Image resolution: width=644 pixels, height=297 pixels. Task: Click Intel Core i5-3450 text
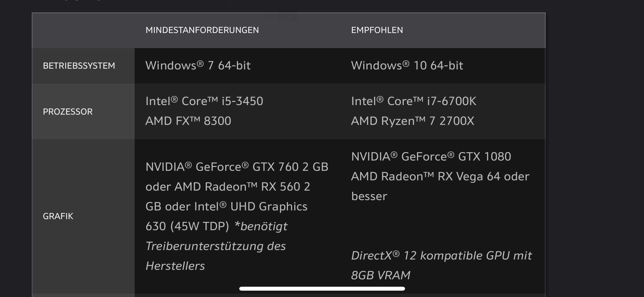pyautogui.click(x=204, y=101)
